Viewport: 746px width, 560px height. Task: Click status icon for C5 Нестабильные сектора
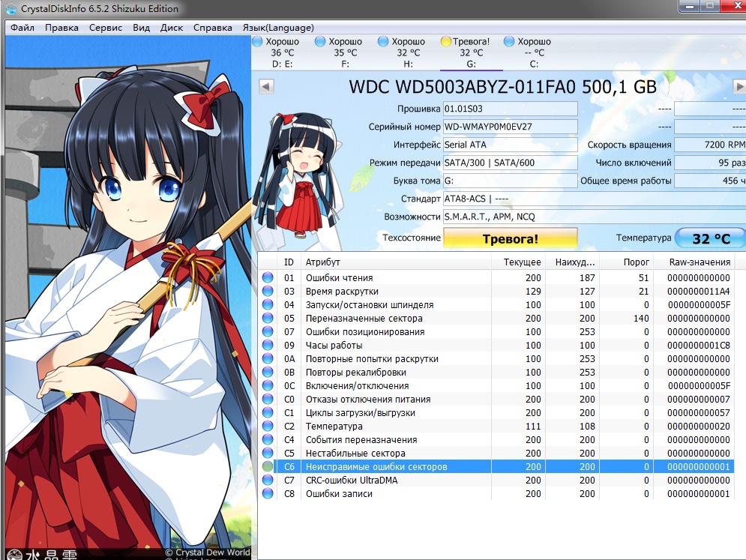(268, 453)
